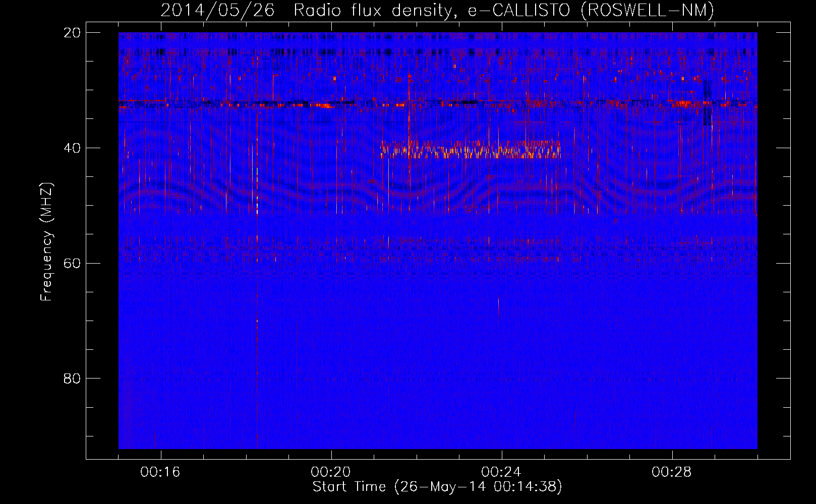Click the time tick label "00:24"
Image resolution: width=816 pixels, height=504 pixels.
(x=501, y=472)
